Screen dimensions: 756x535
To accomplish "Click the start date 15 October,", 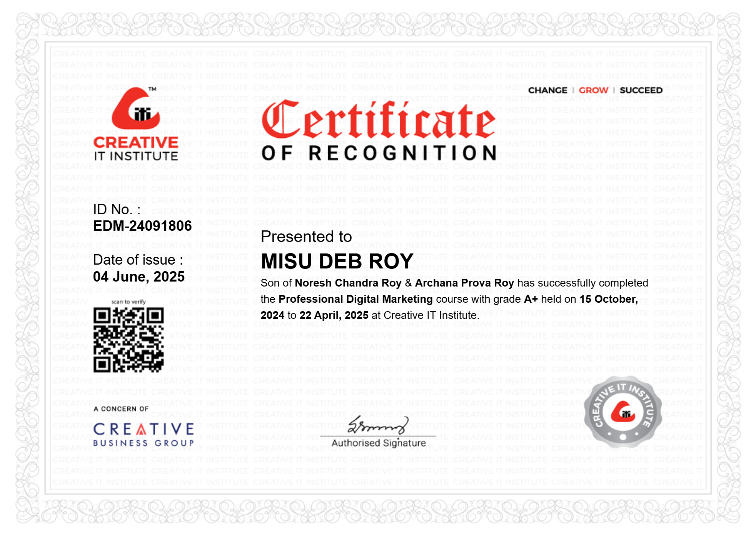I will point(609,299).
